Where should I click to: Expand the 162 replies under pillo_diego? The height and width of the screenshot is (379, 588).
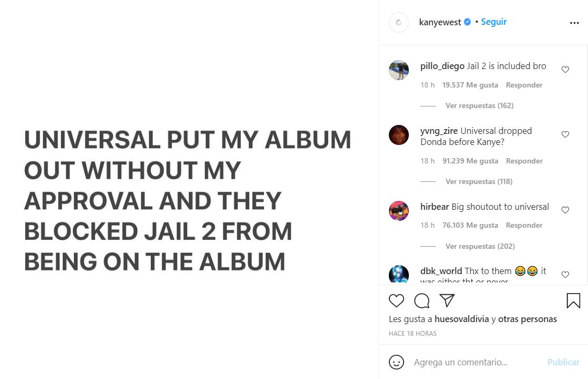coord(479,105)
